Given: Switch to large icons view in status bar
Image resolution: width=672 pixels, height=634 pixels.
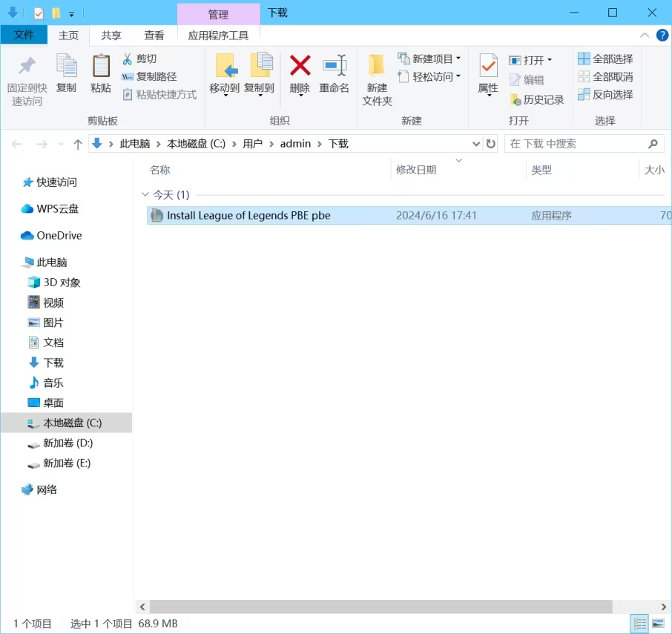Looking at the screenshot, I should pyautogui.click(x=658, y=624).
